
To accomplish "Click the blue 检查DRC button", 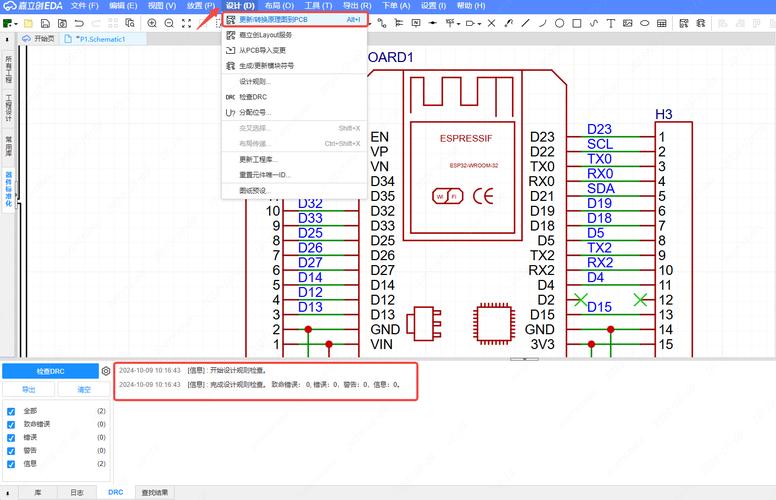I will pos(50,371).
